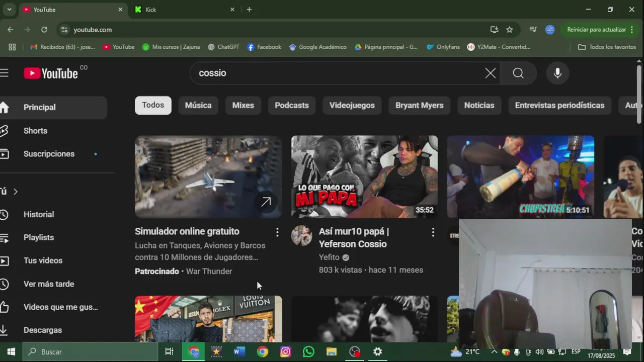Open Instagram from the taskbar
The image size is (644, 362).
point(285,352)
